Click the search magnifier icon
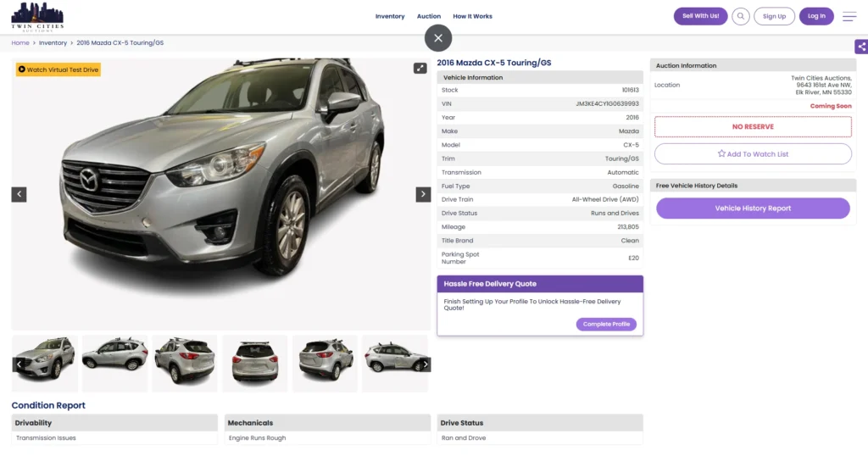868x456 pixels. tap(741, 16)
